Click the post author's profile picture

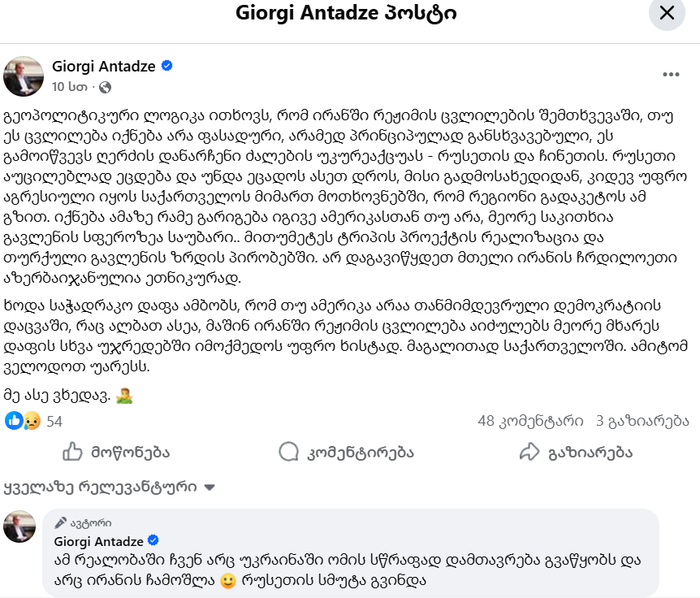[24, 76]
